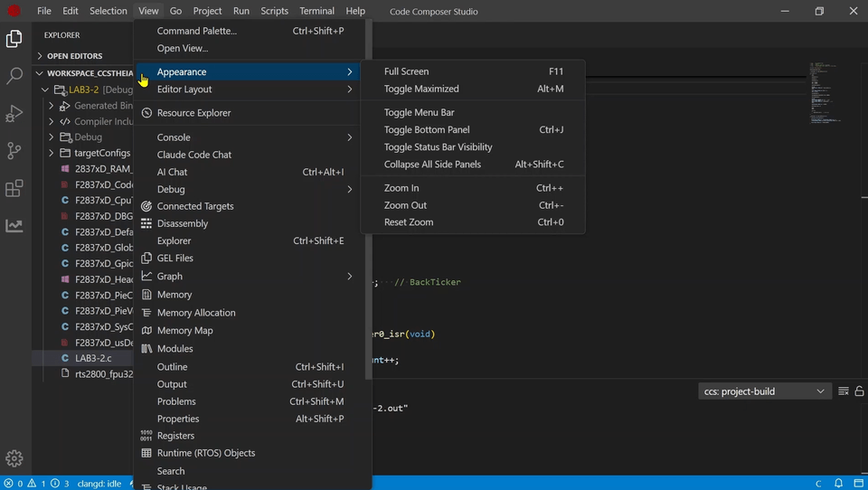This screenshot has width=868, height=490.
Task: Open the Project menu
Action: coord(207,11)
